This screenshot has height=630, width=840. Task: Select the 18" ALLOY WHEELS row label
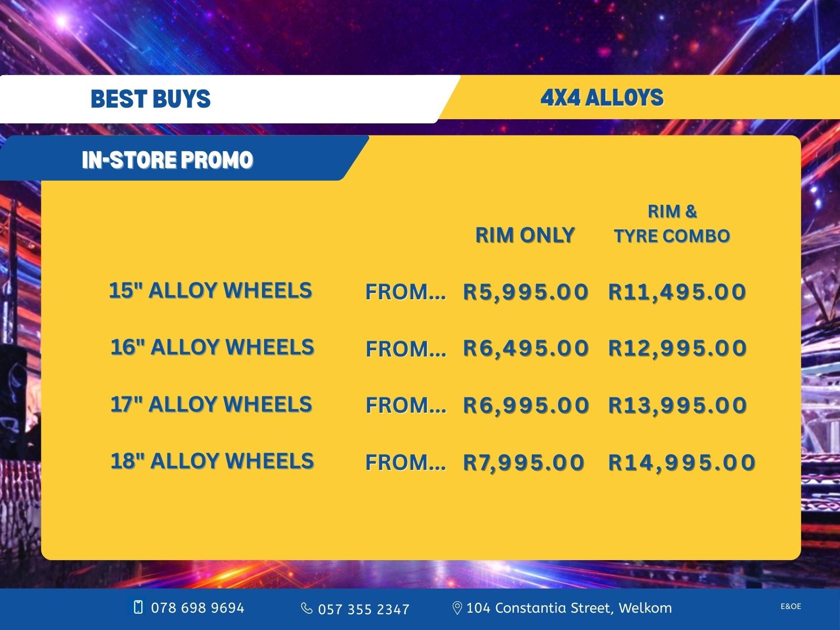point(212,461)
